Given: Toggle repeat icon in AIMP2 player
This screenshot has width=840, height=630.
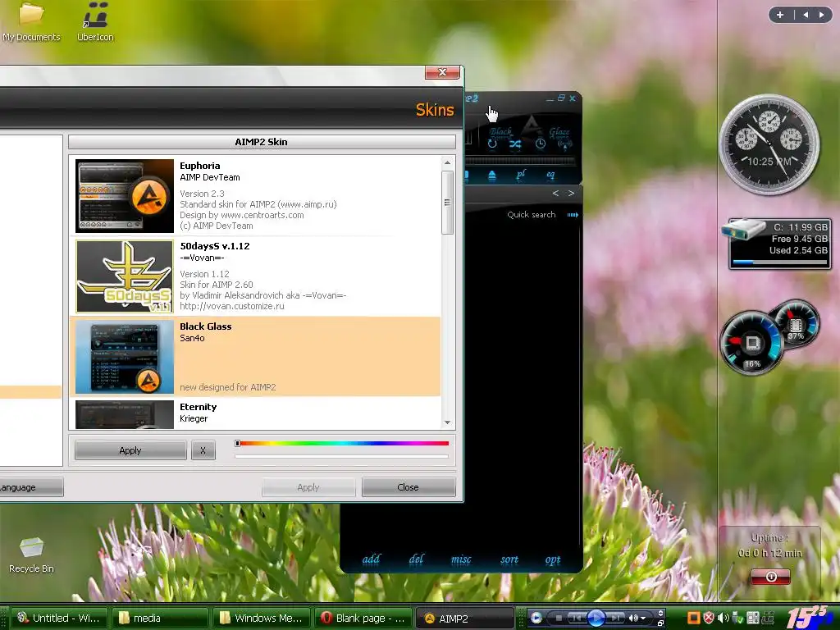Looking at the screenshot, I should click(492, 144).
